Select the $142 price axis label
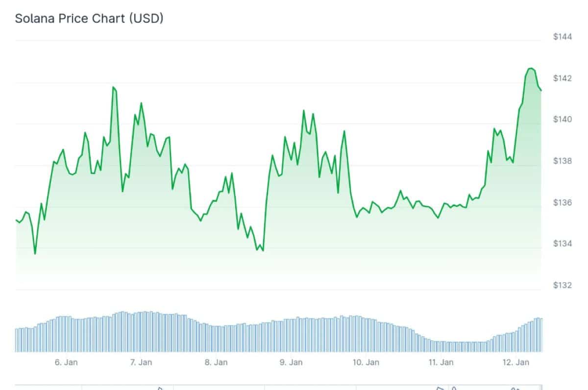The height and width of the screenshot is (390, 588). coord(563,78)
